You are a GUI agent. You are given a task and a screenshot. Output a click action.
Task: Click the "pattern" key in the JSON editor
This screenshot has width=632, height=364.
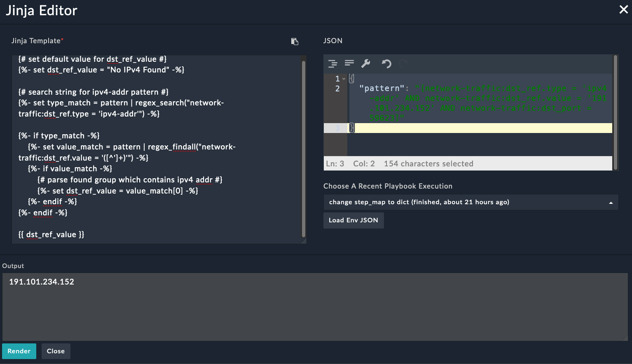[382, 89]
